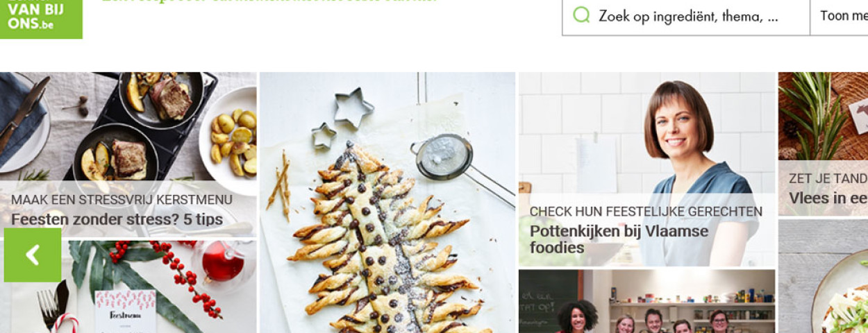Expand the 'Toon me' dropdown

[x=840, y=16]
